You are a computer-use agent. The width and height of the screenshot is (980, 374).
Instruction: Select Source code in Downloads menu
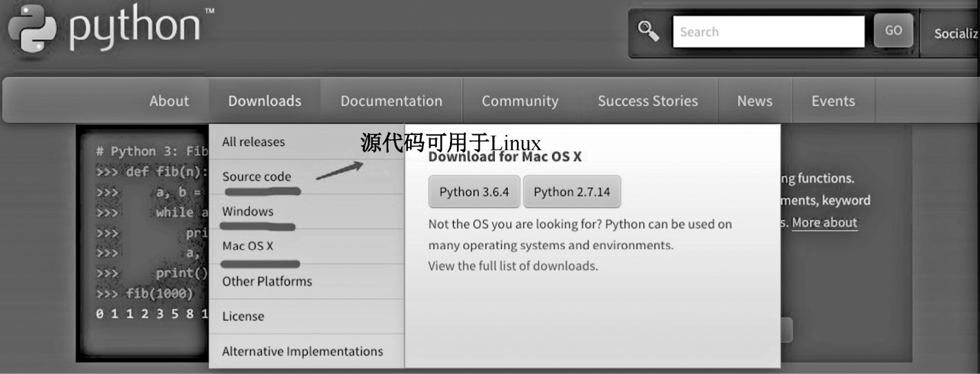(x=256, y=177)
